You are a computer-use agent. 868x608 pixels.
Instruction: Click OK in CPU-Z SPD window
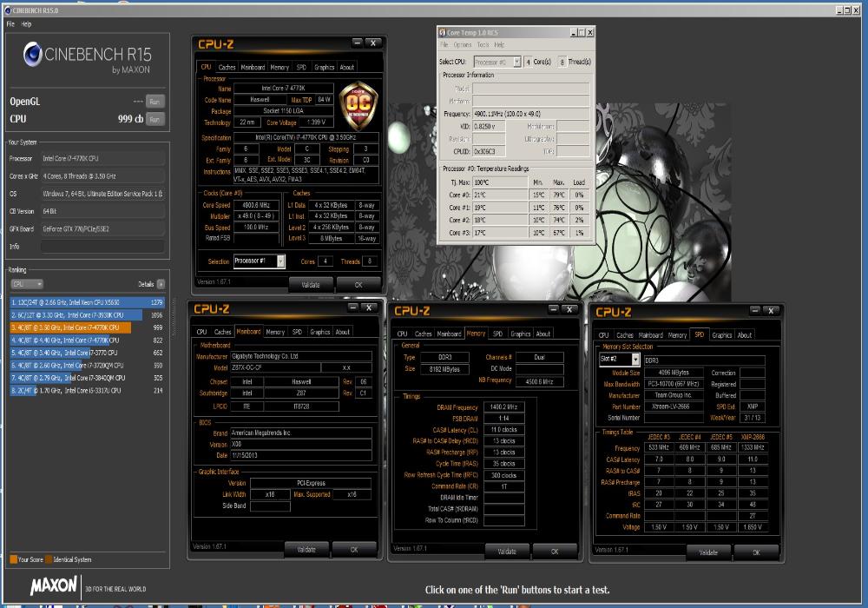[756, 552]
